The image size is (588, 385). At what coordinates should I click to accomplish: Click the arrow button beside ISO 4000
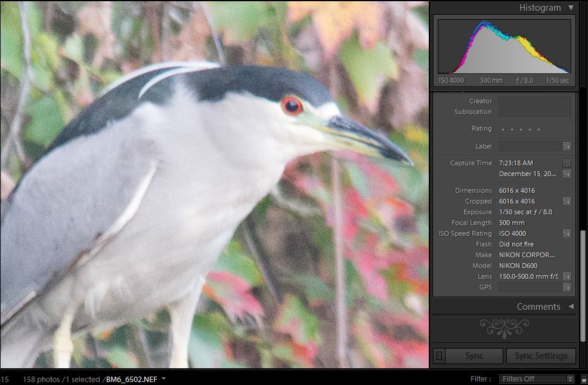tap(567, 233)
